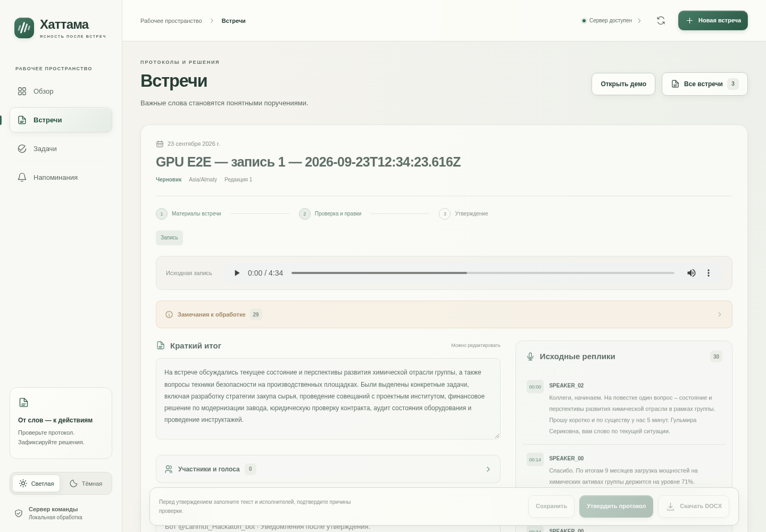This screenshot has width=766, height=532.
Task: Go to Задачи section
Action: pyautogui.click(x=61, y=149)
